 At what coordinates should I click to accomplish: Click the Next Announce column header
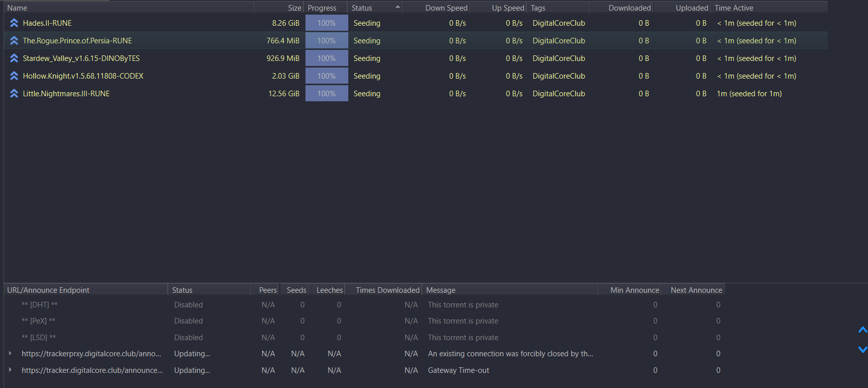pyautogui.click(x=696, y=290)
